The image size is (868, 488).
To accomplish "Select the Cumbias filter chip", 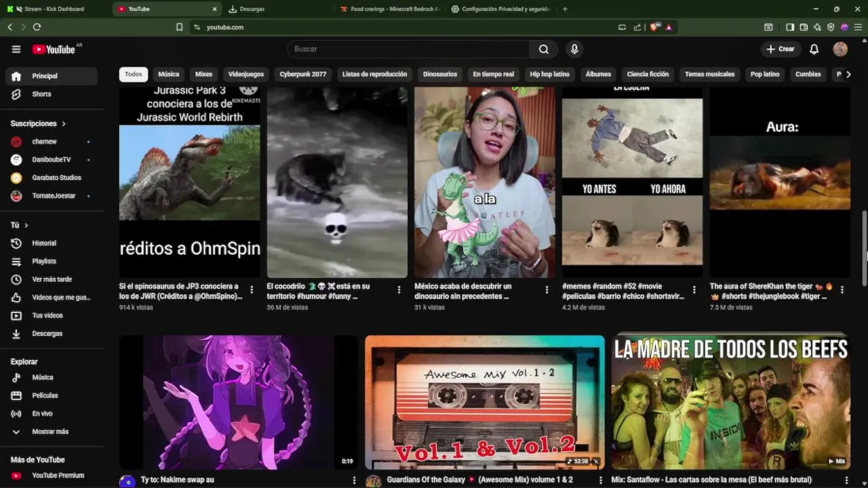I will coord(808,75).
